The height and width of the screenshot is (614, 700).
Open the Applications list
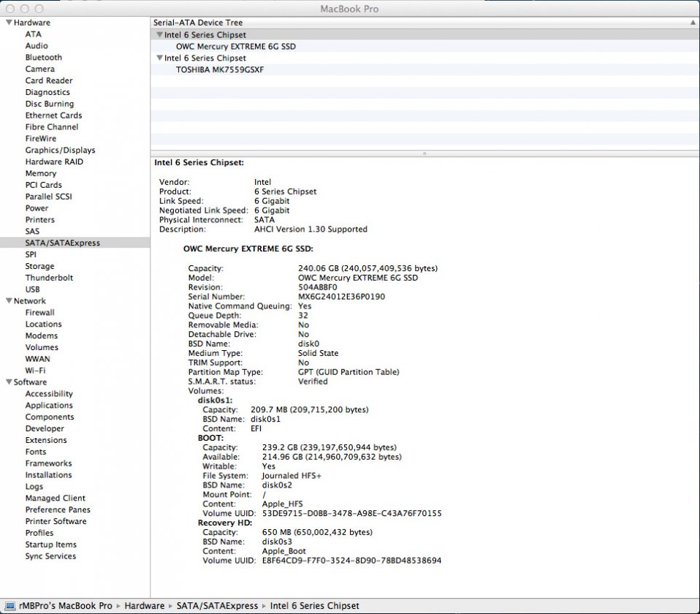pos(49,406)
